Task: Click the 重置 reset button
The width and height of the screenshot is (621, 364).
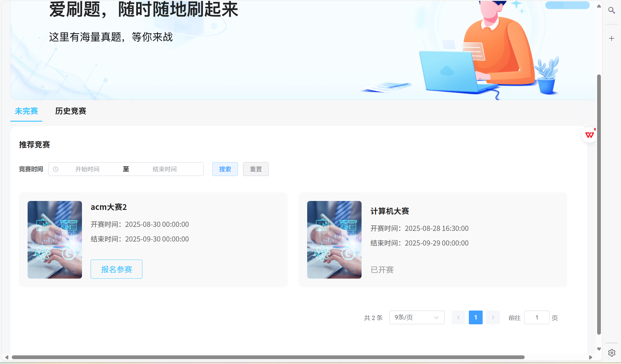Action: pos(256,169)
